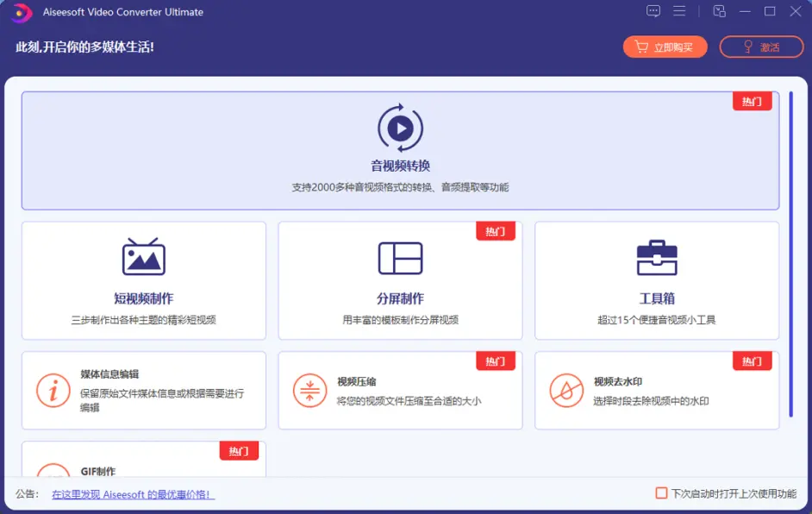Click the 立即购买 buy now button
Image resolution: width=812 pixels, height=514 pixels.
pos(665,47)
